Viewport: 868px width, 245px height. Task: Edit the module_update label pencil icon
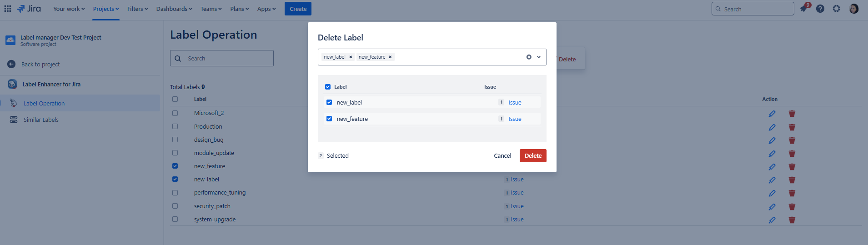772,154
